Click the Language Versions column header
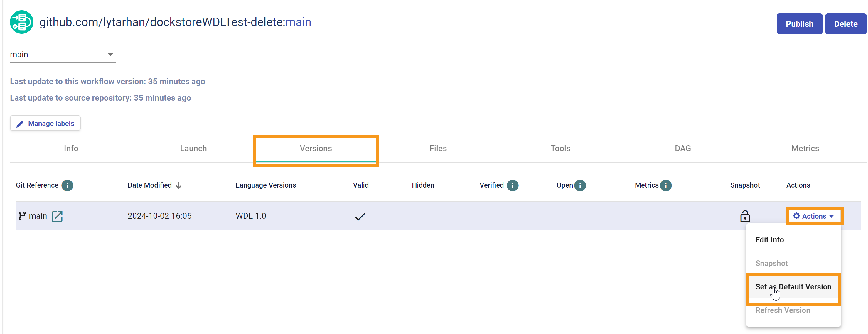This screenshot has width=868, height=334. tap(266, 185)
